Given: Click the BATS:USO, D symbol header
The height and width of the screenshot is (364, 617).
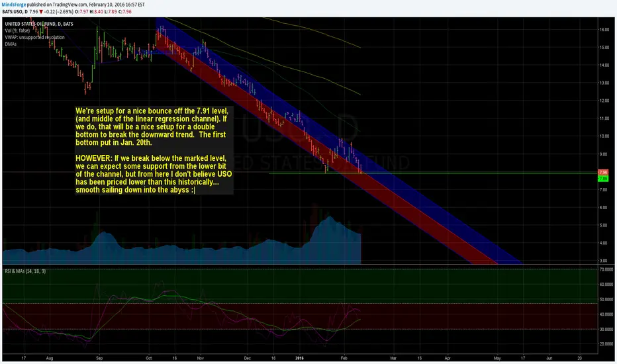Looking at the screenshot, I should click(x=15, y=12).
